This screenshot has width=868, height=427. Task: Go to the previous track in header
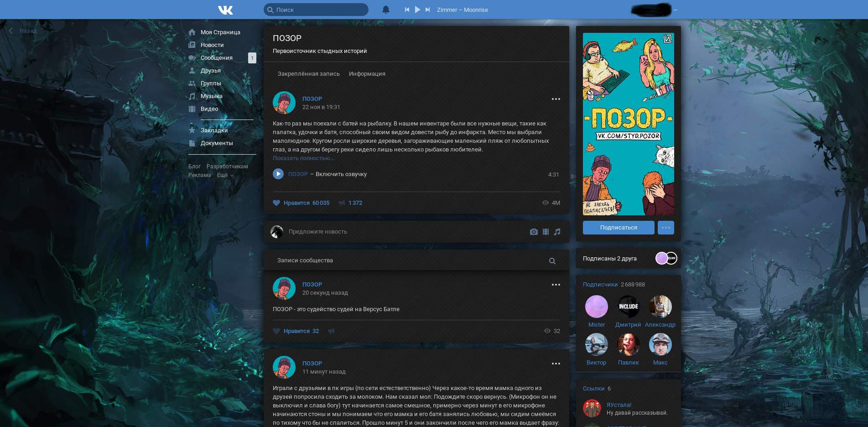407,10
